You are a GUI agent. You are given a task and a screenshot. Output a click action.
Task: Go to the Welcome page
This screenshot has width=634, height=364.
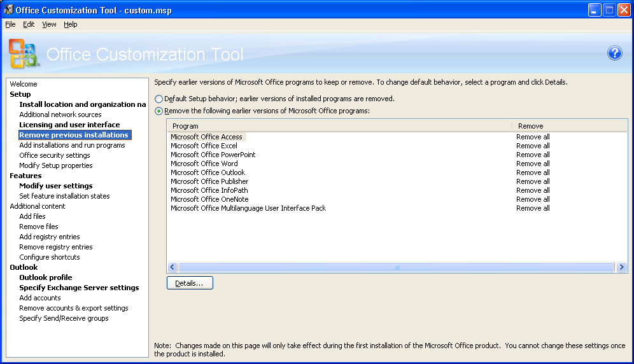click(x=24, y=84)
